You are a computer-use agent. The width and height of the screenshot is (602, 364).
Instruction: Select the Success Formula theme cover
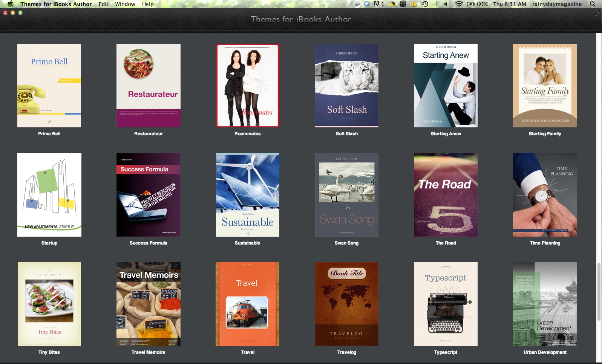coord(148,195)
